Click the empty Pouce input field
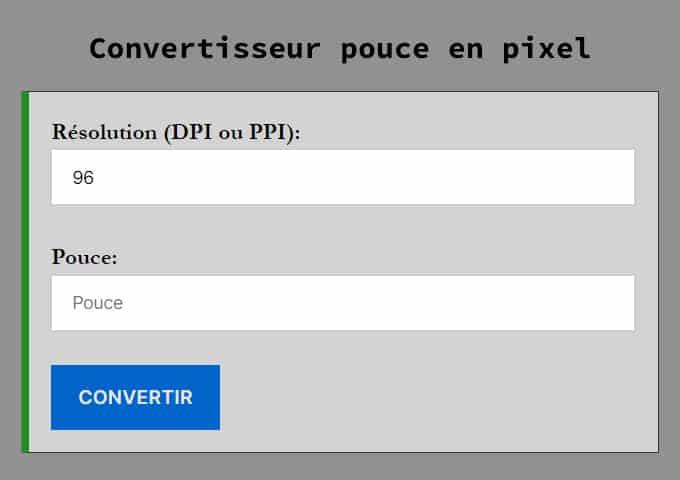This screenshot has width=680, height=480. [x=342, y=303]
